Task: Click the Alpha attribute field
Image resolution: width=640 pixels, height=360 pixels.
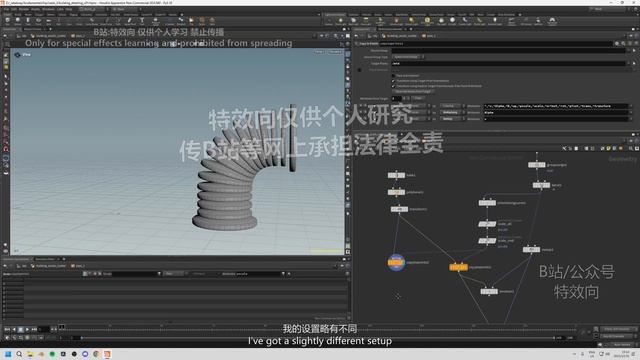Action: coord(556,112)
